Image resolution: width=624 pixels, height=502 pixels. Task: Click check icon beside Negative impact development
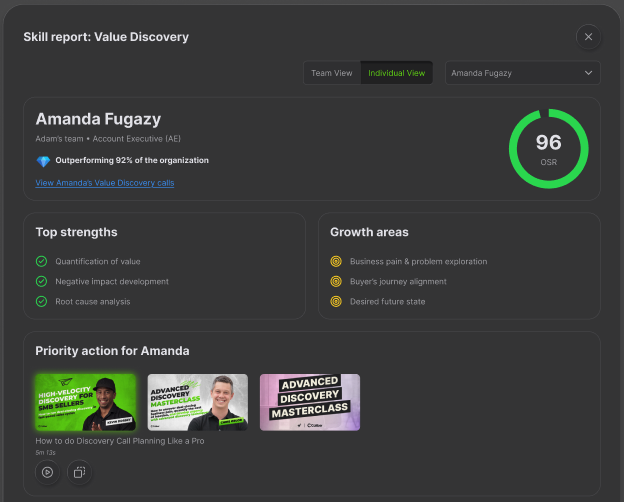click(41, 281)
